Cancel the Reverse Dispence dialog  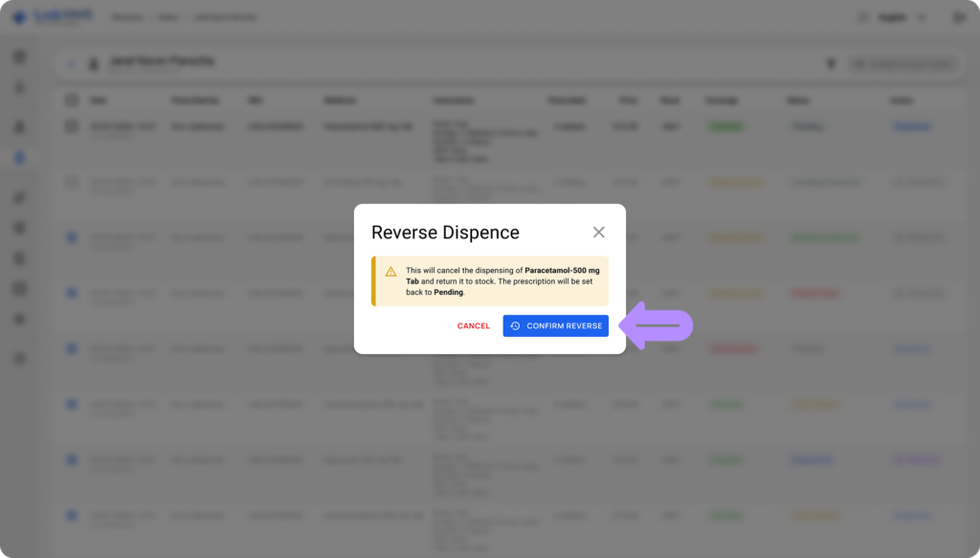473,325
